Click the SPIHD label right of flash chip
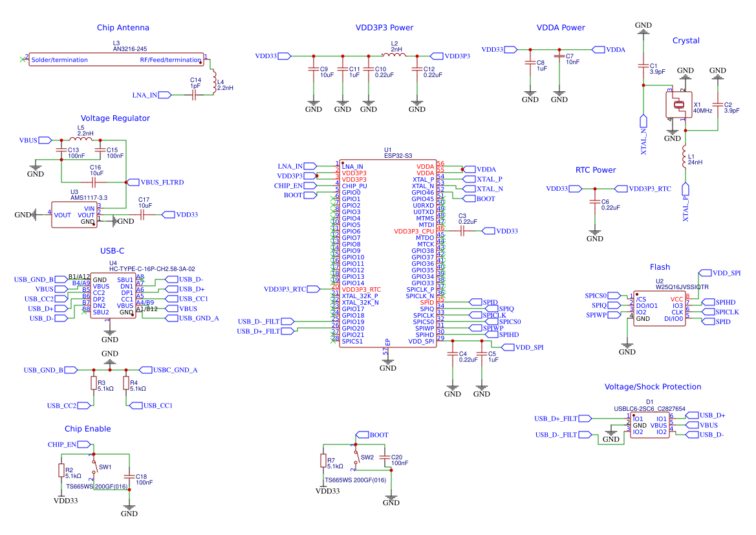 pyautogui.click(x=718, y=303)
